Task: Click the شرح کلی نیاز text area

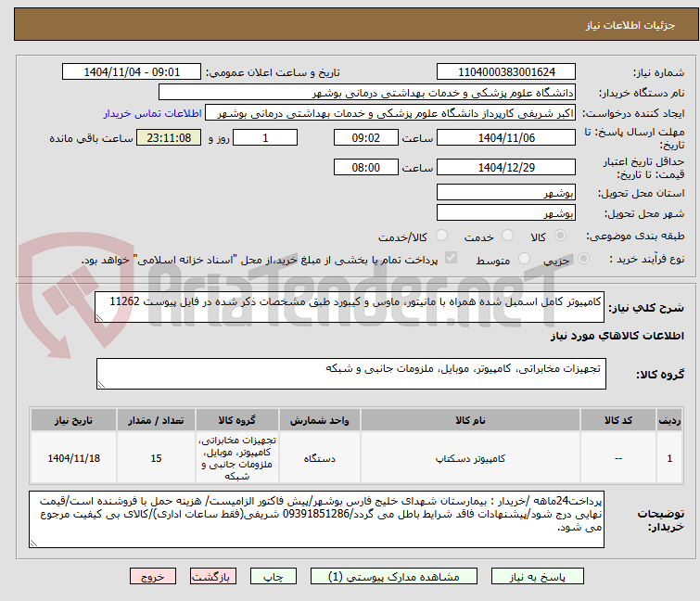Action: (350, 307)
